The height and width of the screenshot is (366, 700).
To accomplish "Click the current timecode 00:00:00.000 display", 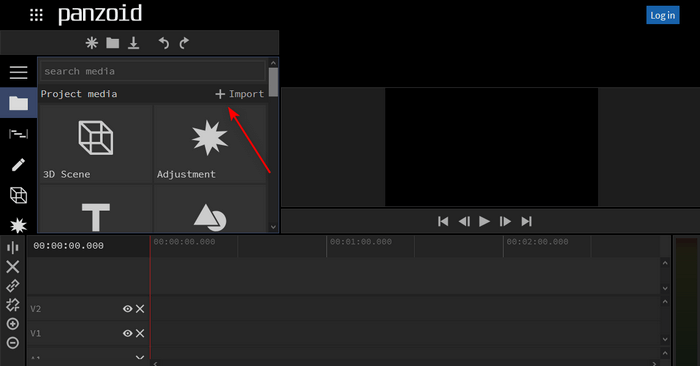I will click(68, 245).
